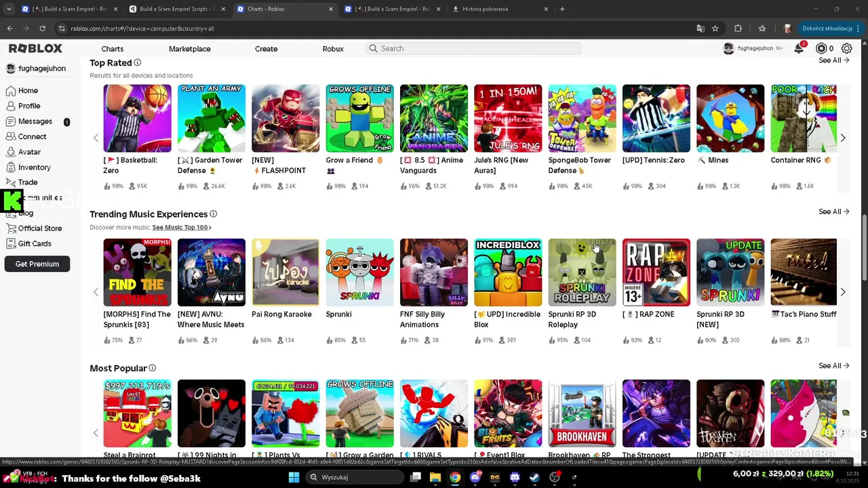Open the Brookhaven game thumbnail

pos(582,413)
